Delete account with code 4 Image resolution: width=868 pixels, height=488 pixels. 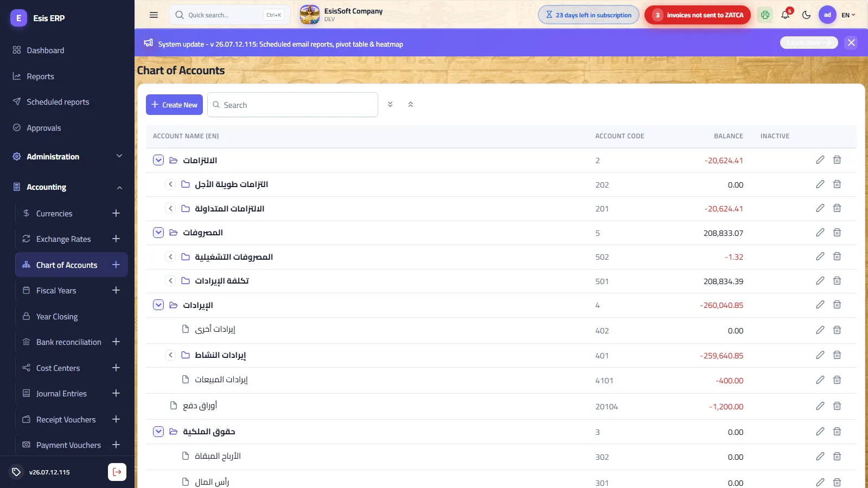[837, 305]
